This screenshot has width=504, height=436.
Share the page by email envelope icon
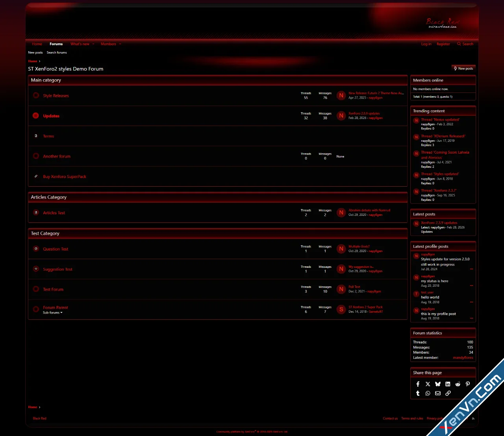pyautogui.click(x=437, y=393)
